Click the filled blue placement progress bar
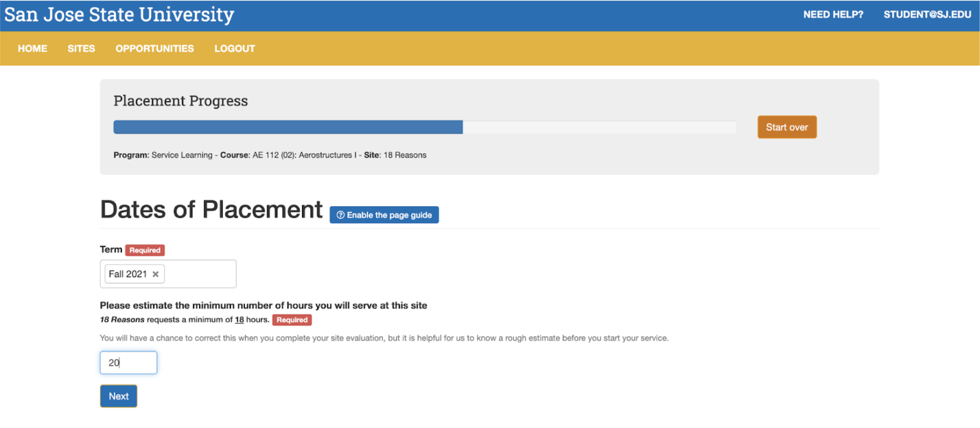This screenshot has height=428, width=980. (288, 127)
